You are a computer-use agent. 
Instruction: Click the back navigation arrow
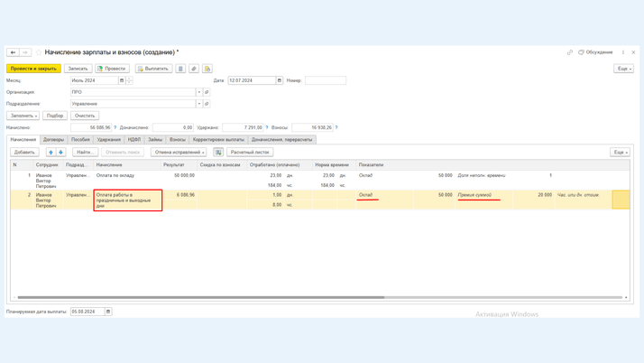pos(13,52)
